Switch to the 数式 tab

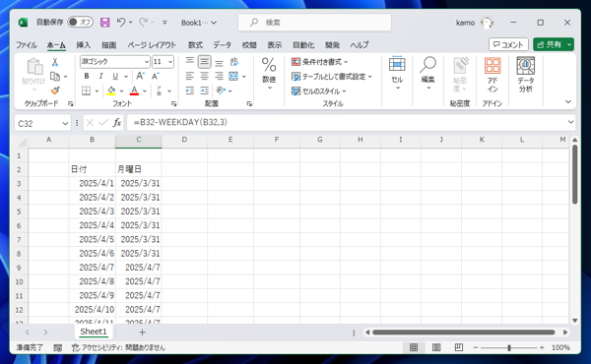click(195, 45)
